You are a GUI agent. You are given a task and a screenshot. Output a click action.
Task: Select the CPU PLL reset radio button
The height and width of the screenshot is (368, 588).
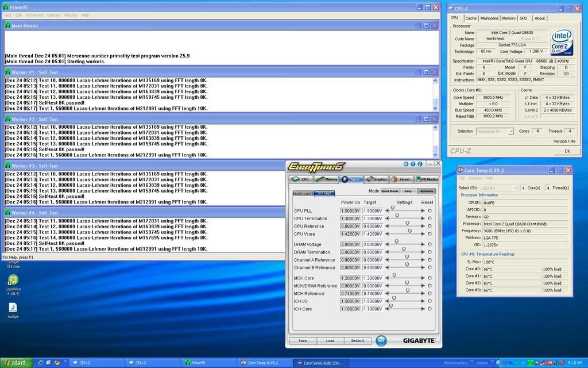[430, 211]
